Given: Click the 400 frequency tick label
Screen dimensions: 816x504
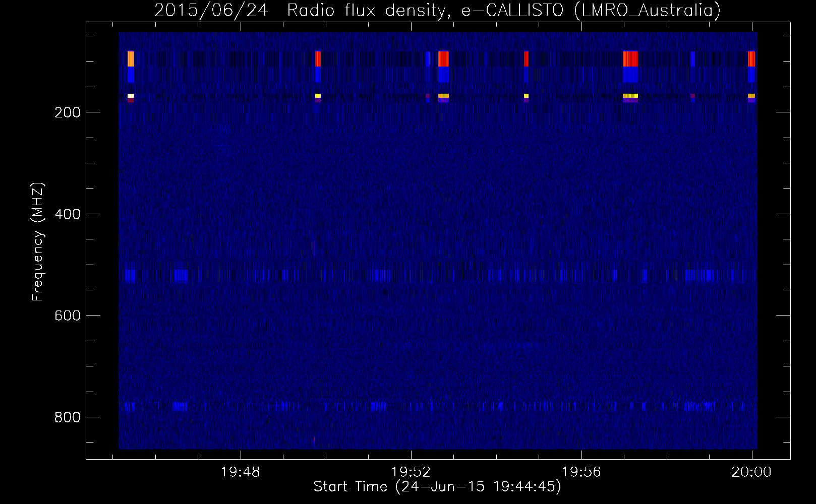Looking at the screenshot, I should 68,214.
